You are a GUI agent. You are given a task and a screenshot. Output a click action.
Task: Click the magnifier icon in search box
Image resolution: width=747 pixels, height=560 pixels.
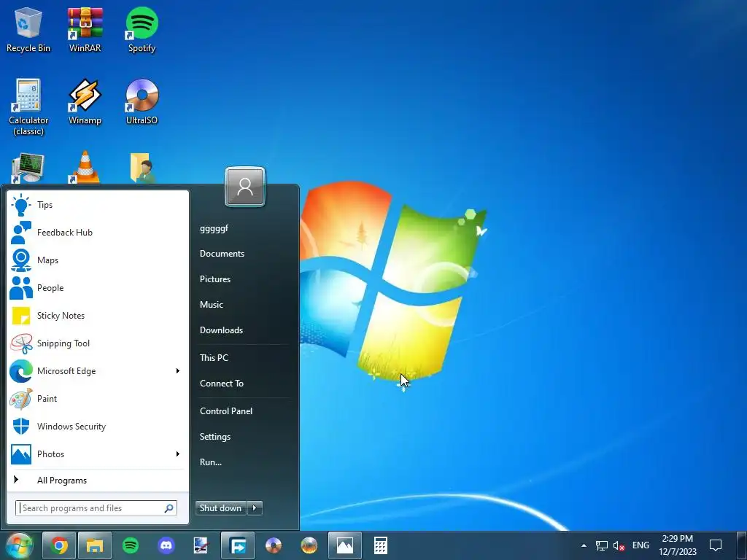(169, 508)
